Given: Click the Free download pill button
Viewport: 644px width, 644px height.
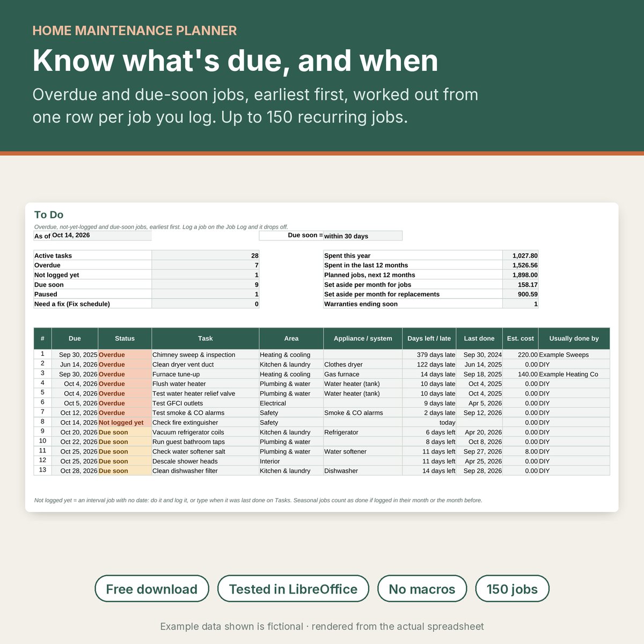Looking at the screenshot, I should [x=152, y=589].
